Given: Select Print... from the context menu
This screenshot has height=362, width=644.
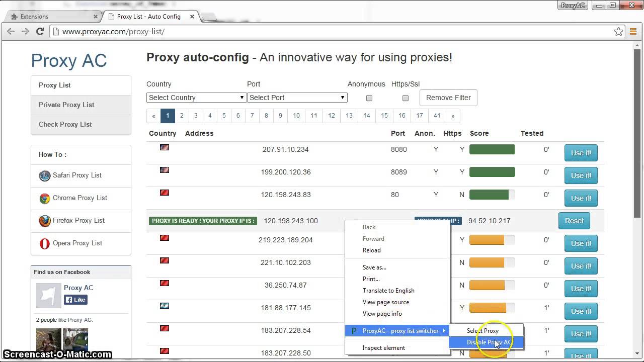Looking at the screenshot, I should [371, 279].
